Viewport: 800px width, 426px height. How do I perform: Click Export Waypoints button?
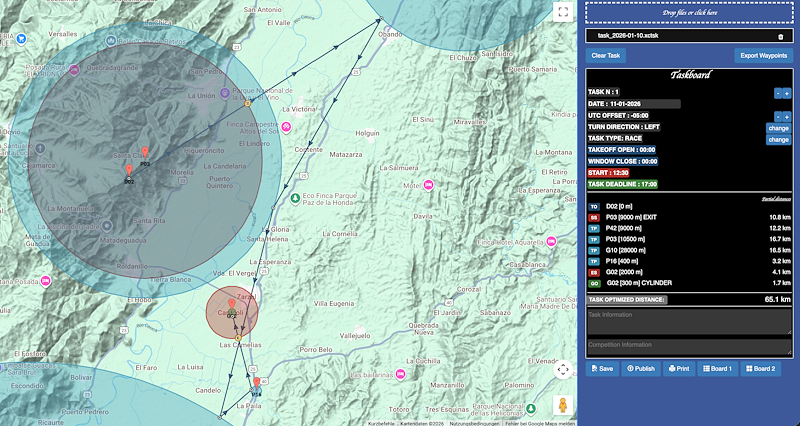pyautogui.click(x=764, y=56)
